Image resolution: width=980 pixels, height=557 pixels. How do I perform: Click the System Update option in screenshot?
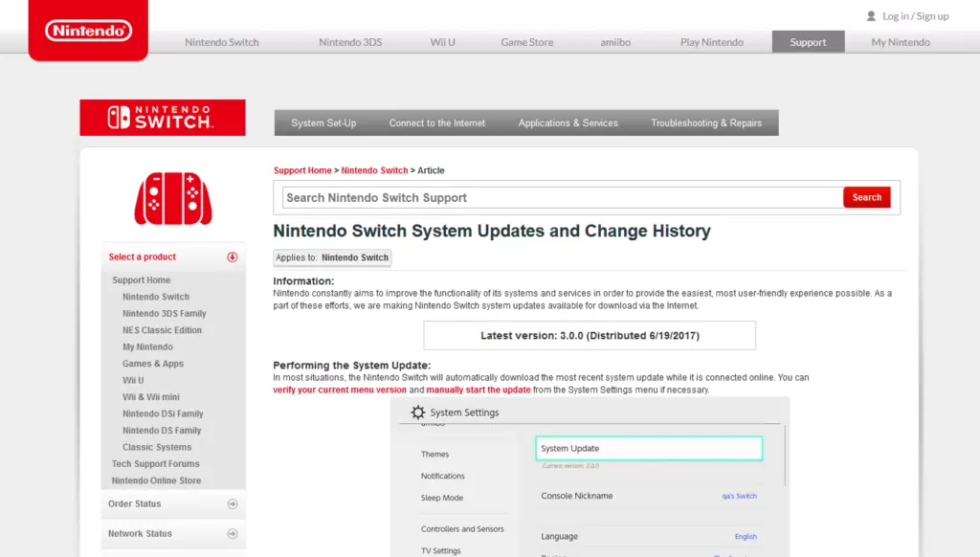tap(649, 448)
